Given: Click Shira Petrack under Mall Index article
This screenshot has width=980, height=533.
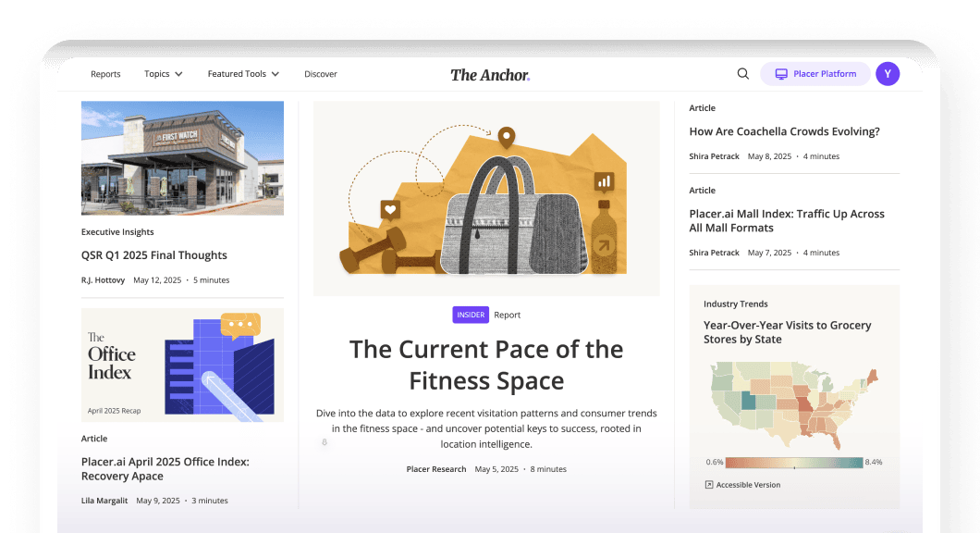Looking at the screenshot, I should tap(714, 253).
